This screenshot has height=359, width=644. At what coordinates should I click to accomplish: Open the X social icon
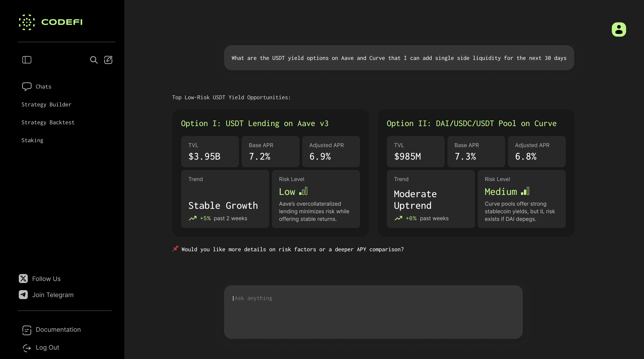click(23, 279)
